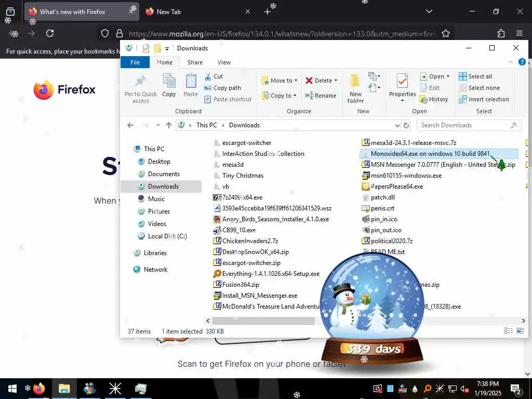The width and height of the screenshot is (532, 399).
Task: Click the Copy ribbon icon
Action: click(169, 81)
